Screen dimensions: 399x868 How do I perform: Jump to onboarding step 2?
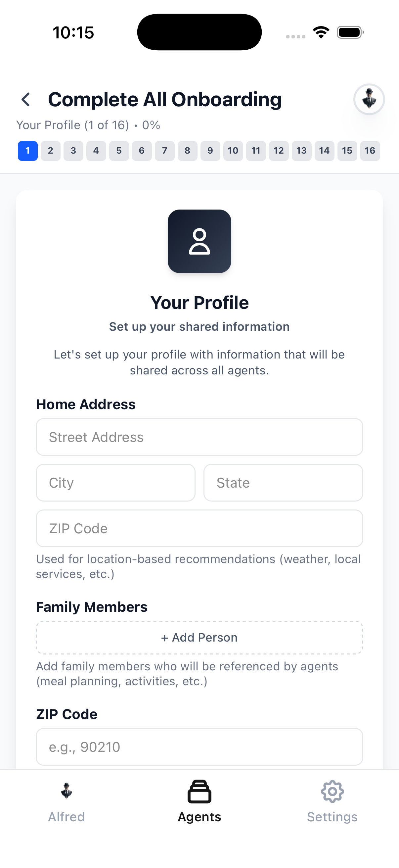[51, 151]
